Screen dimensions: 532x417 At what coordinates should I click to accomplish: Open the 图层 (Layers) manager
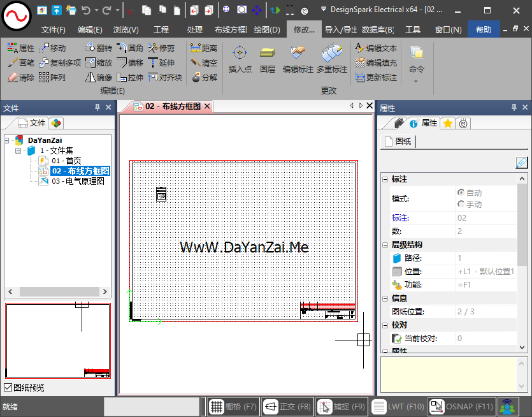click(268, 59)
